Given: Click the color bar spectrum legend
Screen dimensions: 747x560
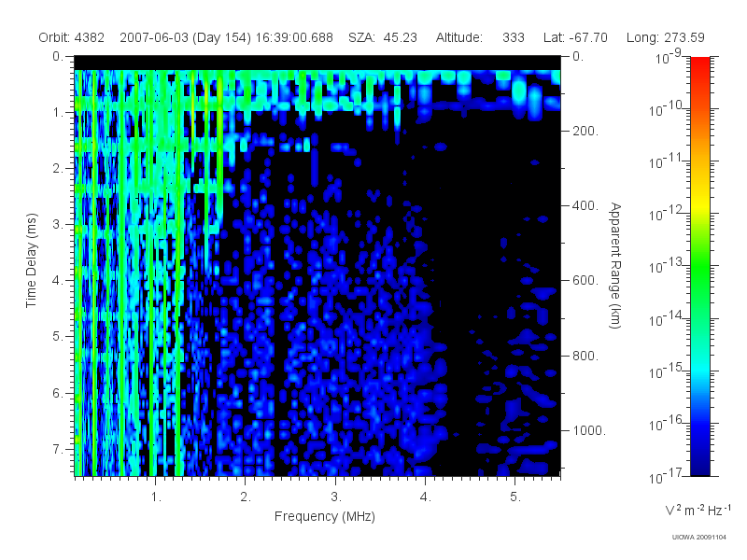Looking at the screenshot, I should [700, 266].
